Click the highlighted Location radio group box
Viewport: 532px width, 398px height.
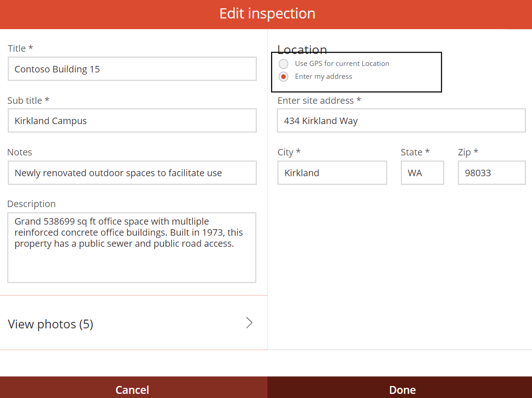click(x=356, y=72)
